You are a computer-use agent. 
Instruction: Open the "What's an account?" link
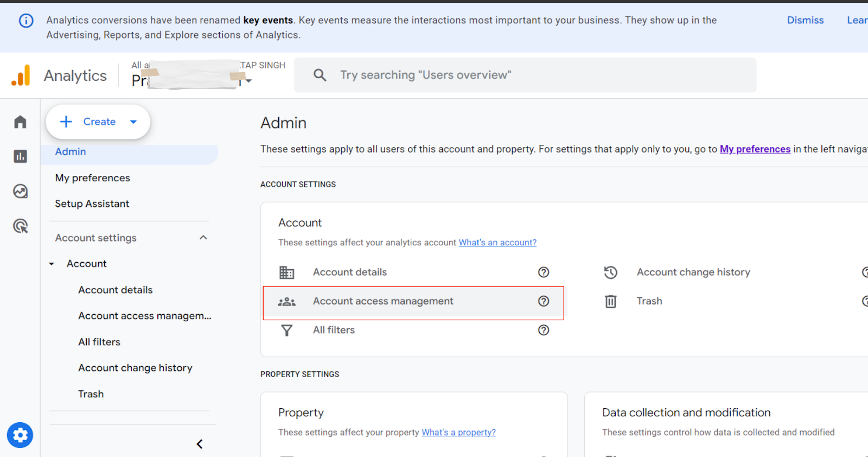(497, 243)
